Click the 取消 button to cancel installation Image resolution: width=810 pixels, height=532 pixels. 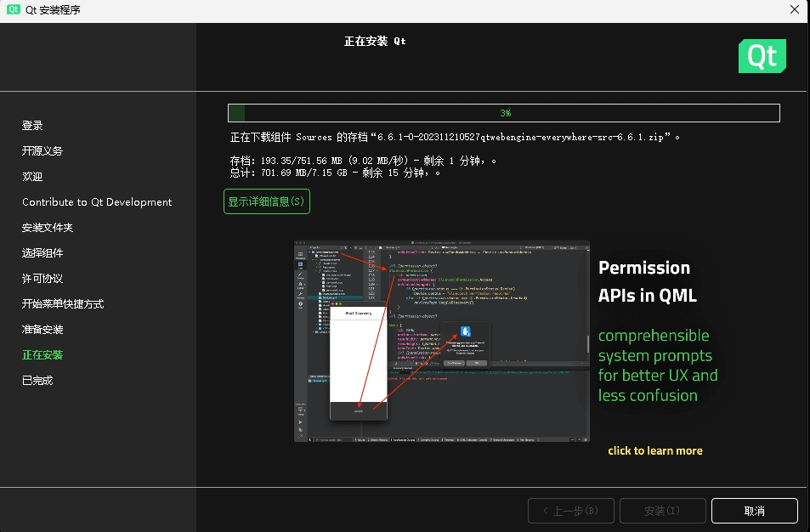[754, 510]
